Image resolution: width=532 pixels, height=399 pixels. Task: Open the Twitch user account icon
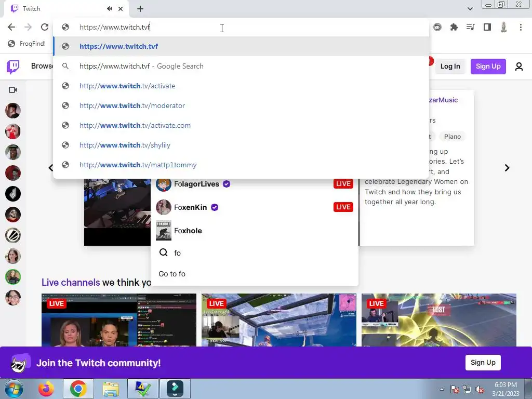click(519, 66)
